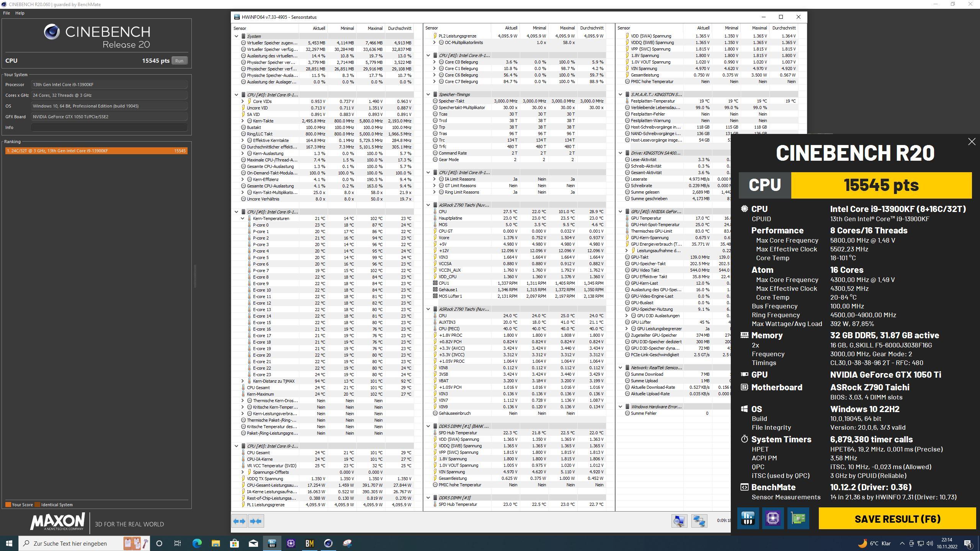980x551 pixels.
Task: Click into the Info field in Cinebench
Action: [109, 127]
